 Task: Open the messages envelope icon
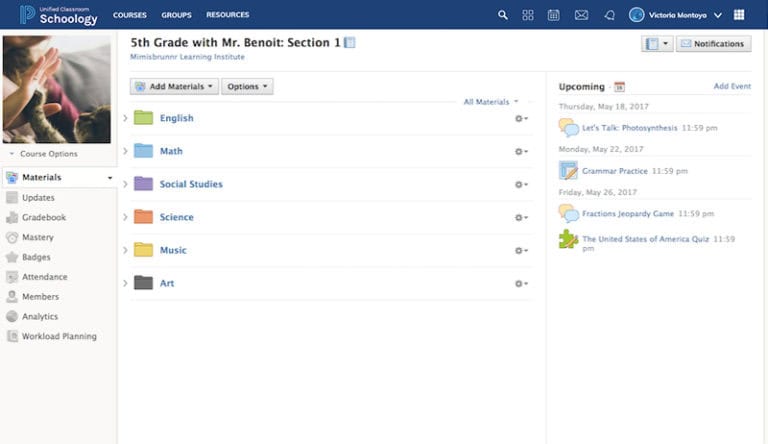[581, 15]
